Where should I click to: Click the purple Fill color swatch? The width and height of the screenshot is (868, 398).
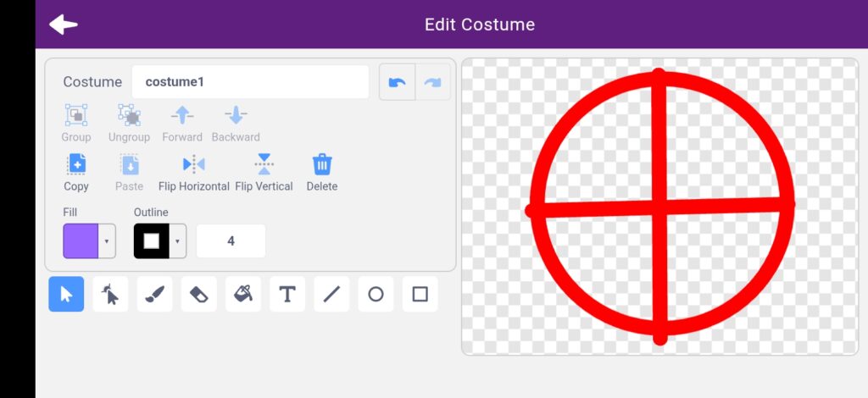point(81,241)
